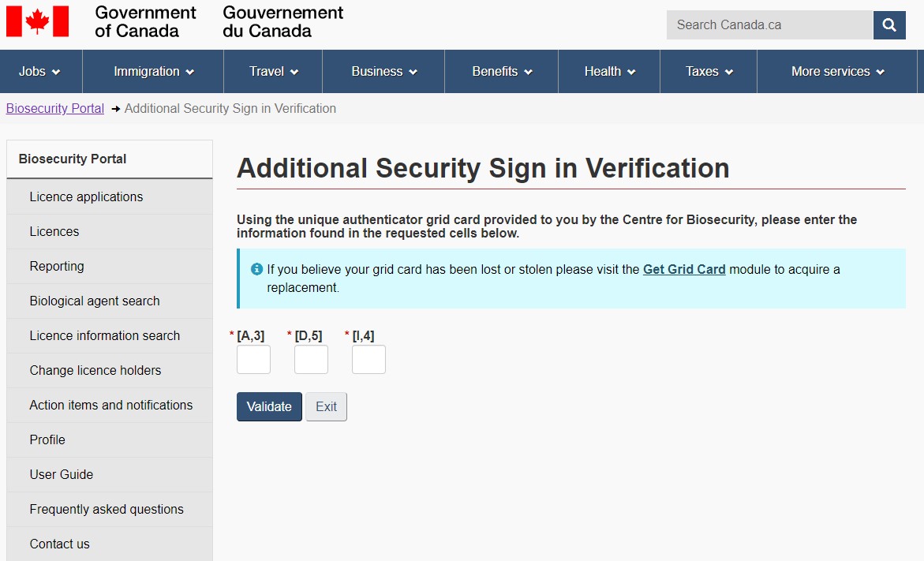
Task: Select the [I,4] grid cell input
Action: click(368, 360)
